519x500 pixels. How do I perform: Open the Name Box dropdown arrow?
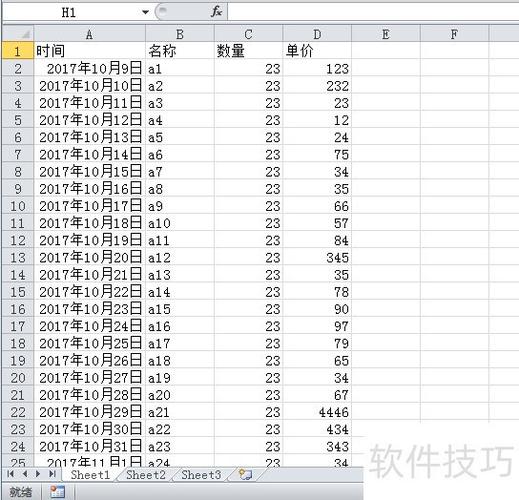click(145, 12)
